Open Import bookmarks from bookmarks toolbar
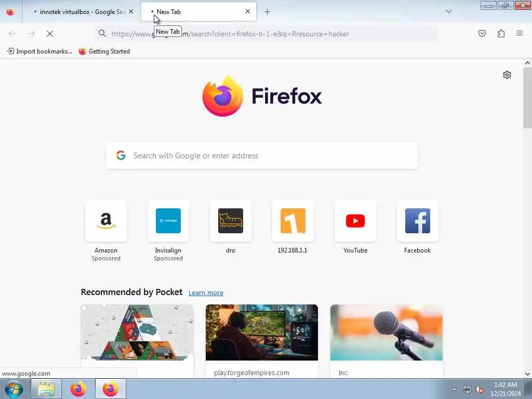This screenshot has height=399, width=532. pos(39,51)
